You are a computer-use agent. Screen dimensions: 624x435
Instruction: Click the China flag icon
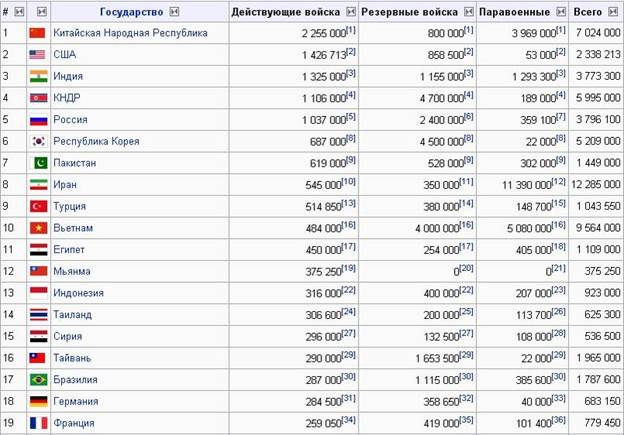click(x=38, y=33)
